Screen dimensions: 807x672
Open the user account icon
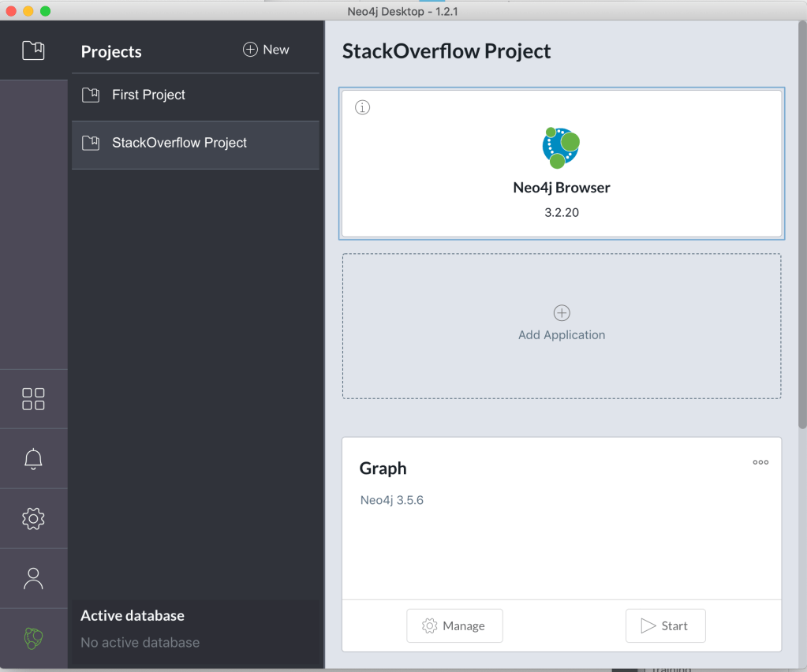[x=33, y=578]
